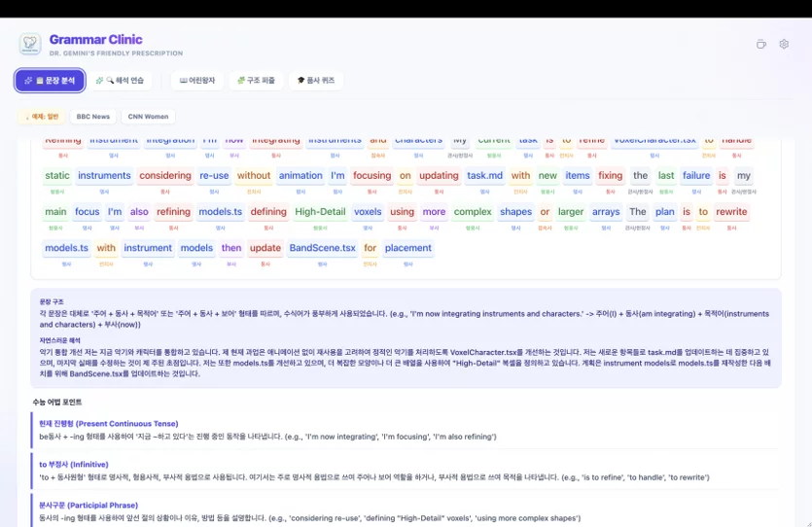Click the 'shapes' word chip
812x527 pixels.
tap(515, 212)
